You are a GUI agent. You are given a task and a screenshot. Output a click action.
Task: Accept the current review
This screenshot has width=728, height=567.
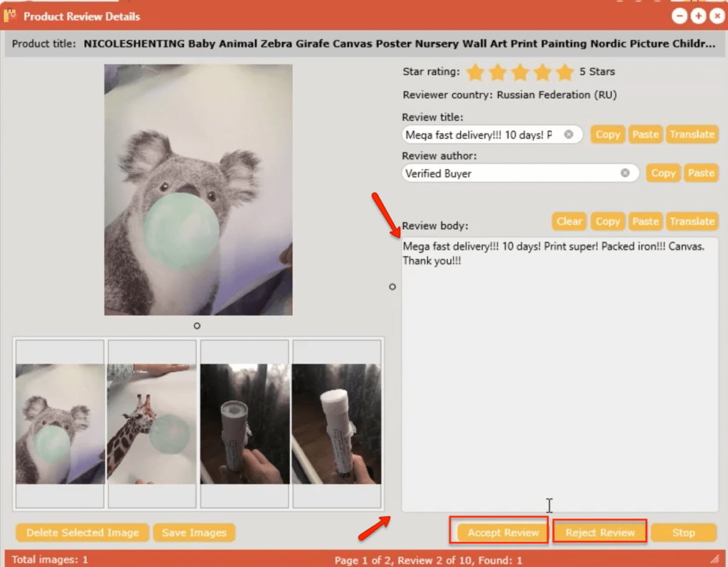coord(503,533)
